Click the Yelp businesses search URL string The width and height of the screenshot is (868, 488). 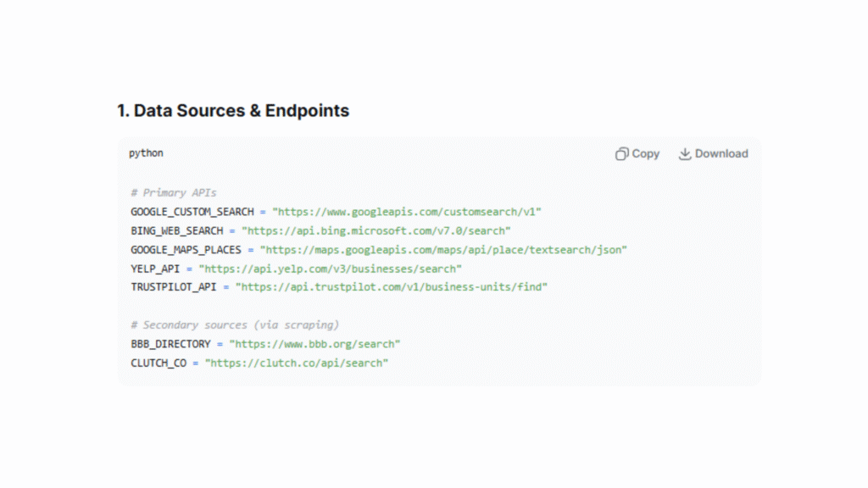click(330, 269)
